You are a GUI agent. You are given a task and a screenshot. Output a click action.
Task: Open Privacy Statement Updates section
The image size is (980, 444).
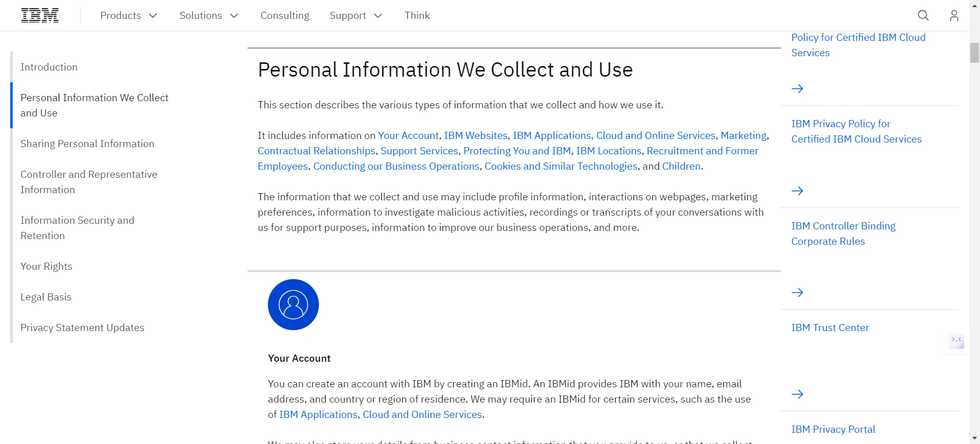[x=82, y=328]
